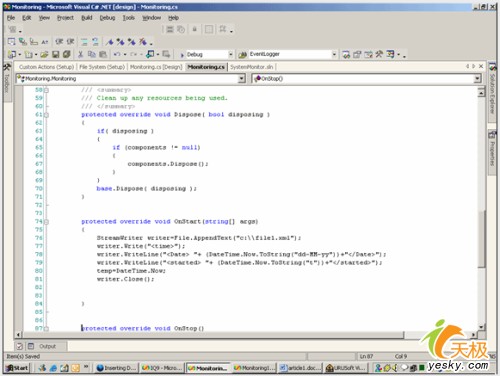Open the Help menu
500x376 pixels.
[173, 18]
